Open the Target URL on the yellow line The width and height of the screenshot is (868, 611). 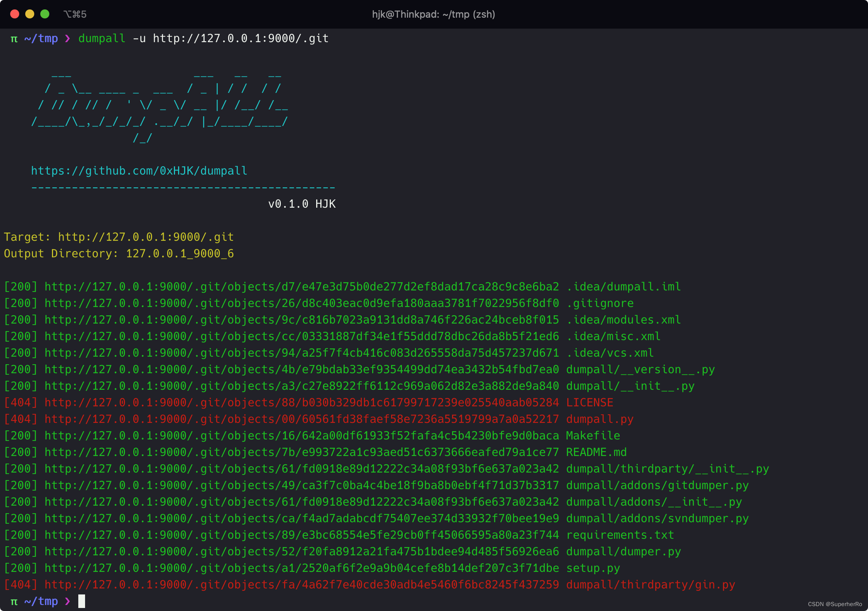point(146,237)
